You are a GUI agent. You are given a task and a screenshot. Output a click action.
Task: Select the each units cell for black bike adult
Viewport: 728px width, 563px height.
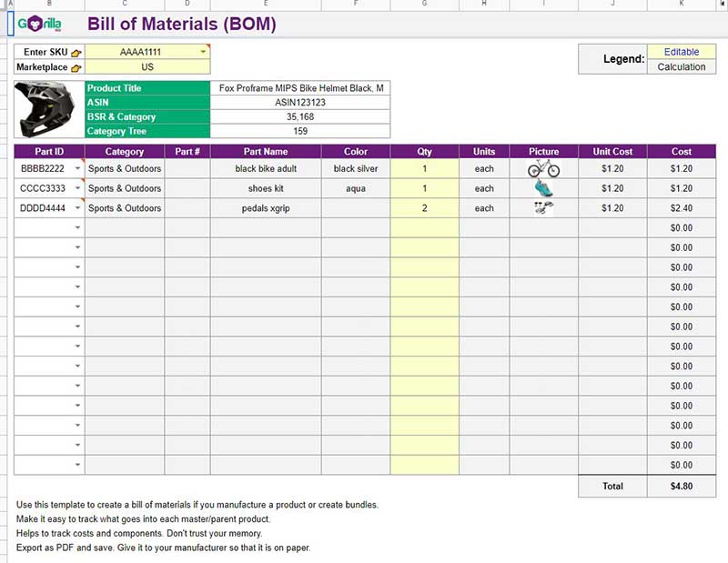484,168
